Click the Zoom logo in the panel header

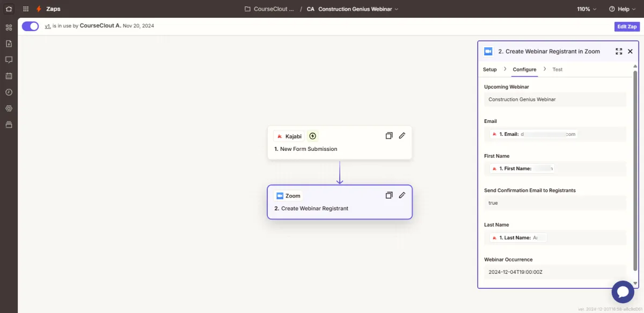coord(488,52)
